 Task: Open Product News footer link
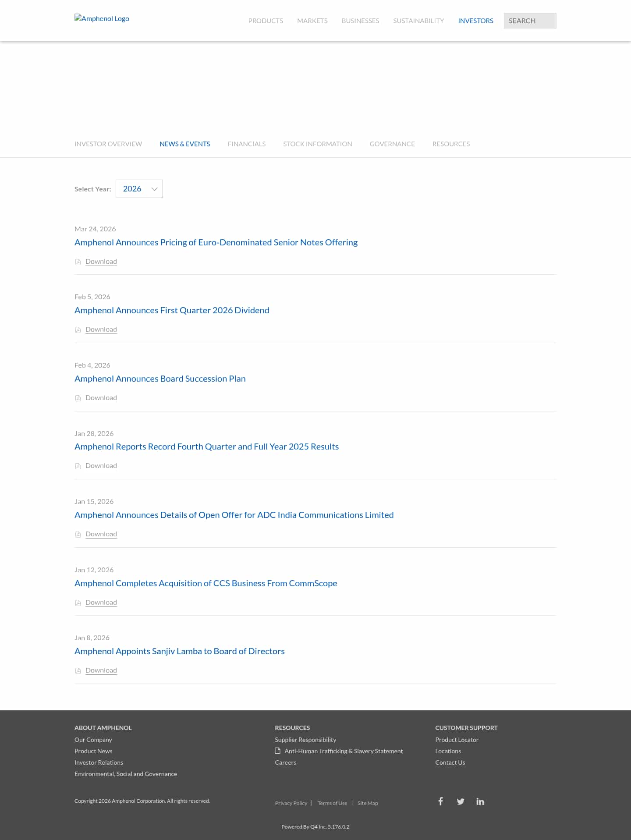click(x=93, y=751)
